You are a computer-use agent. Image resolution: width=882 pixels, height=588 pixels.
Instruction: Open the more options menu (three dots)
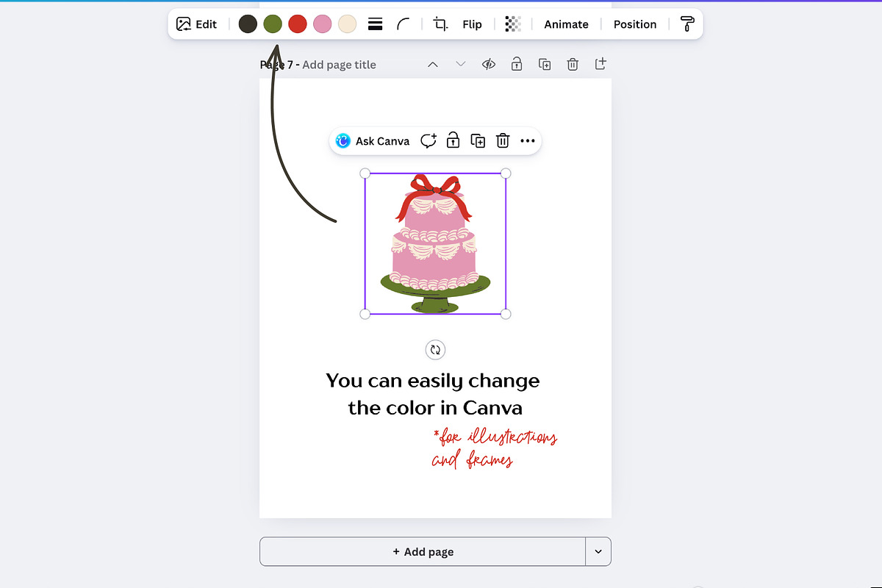[x=528, y=141]
